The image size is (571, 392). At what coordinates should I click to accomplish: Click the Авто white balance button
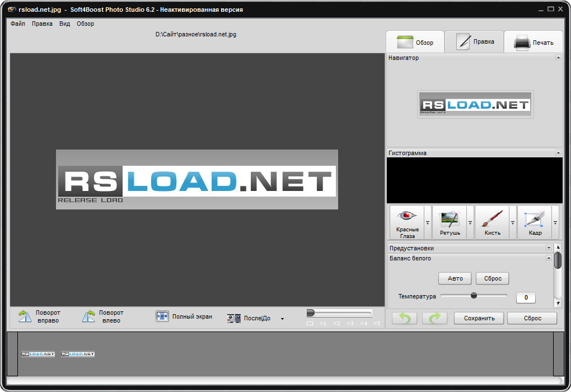tap(455, 278)
